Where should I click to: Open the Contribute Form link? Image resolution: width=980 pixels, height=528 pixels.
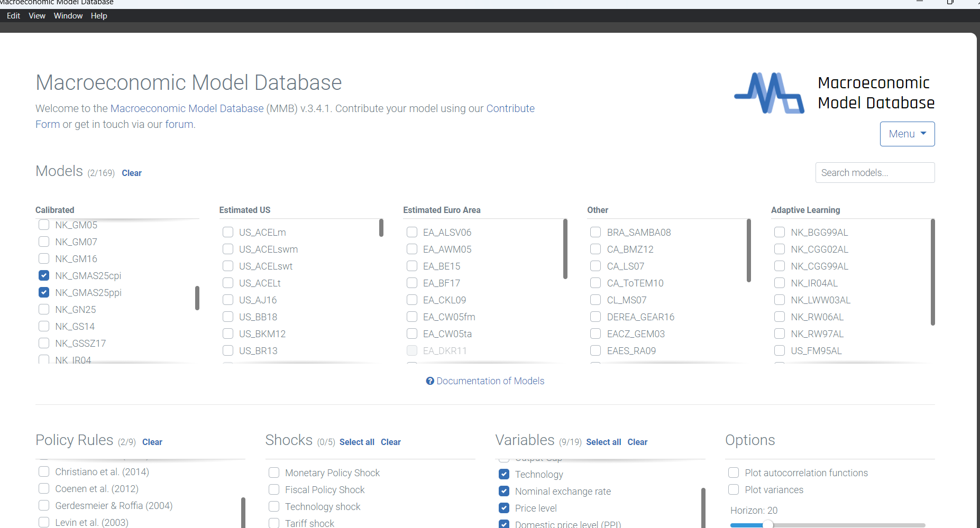pyautogui.click(x=510, y=109)
